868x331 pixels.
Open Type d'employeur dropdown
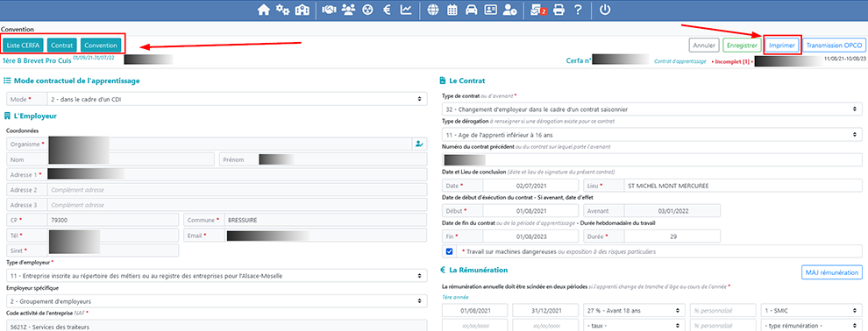(x=217, y=275)
